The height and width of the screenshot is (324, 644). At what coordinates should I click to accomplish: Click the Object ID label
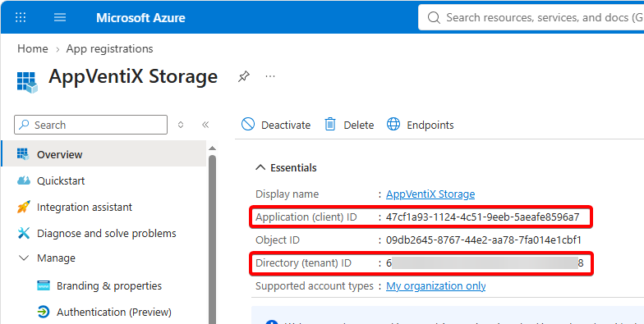click(x=278, y=240)
